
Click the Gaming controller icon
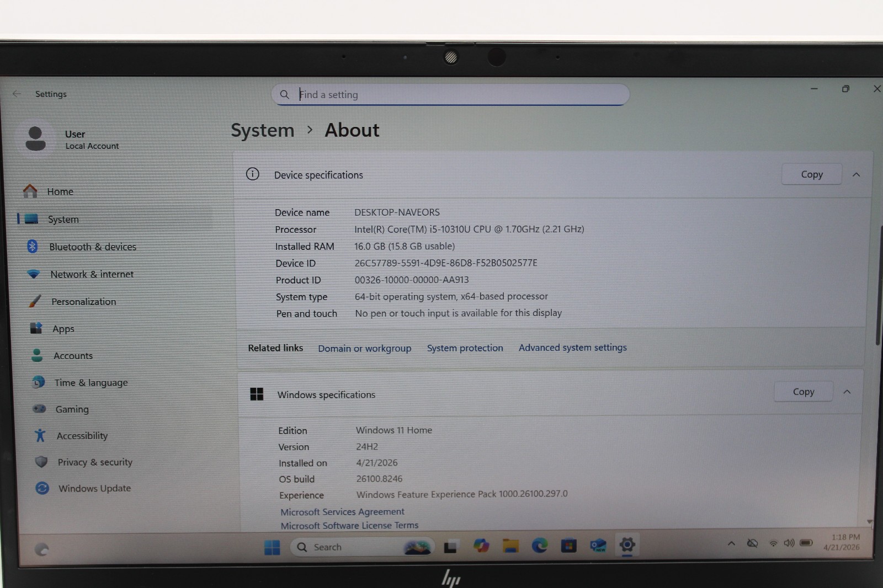tap(39, 409)
